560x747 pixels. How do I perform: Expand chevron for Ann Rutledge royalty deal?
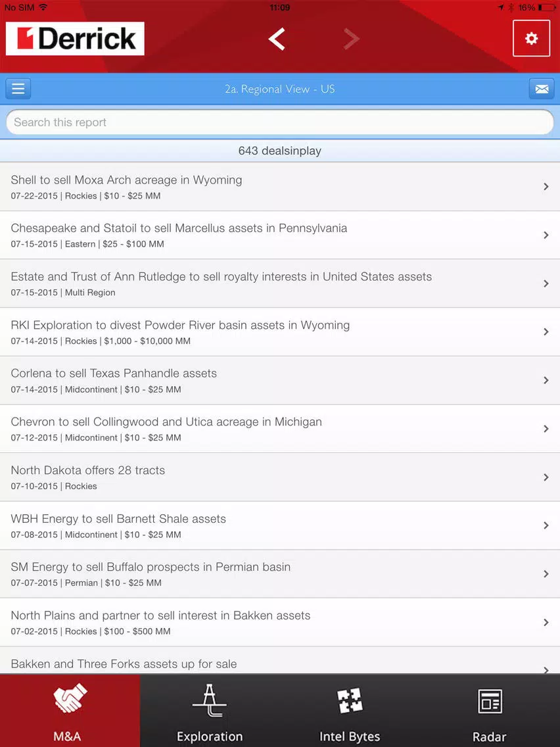546,283
